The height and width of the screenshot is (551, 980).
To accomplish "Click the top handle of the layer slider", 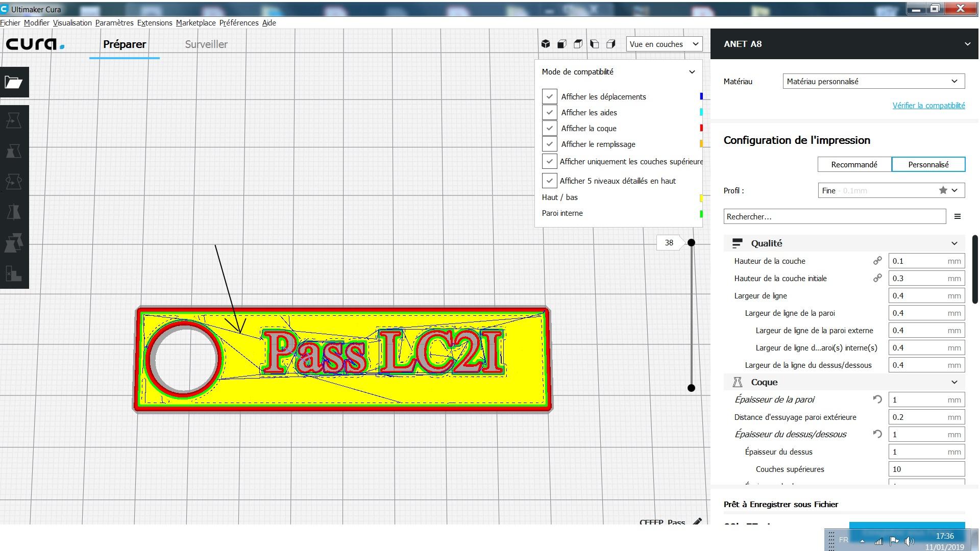I will [691, 242].
